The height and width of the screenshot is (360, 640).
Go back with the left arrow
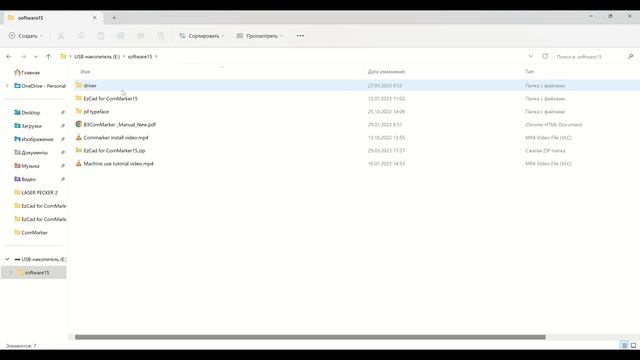pos(9,57)
